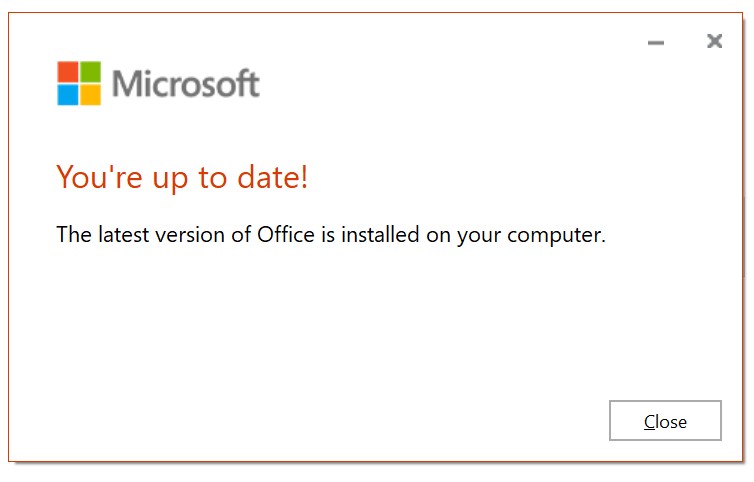Click the word "Office" in the message

[286, 234]
